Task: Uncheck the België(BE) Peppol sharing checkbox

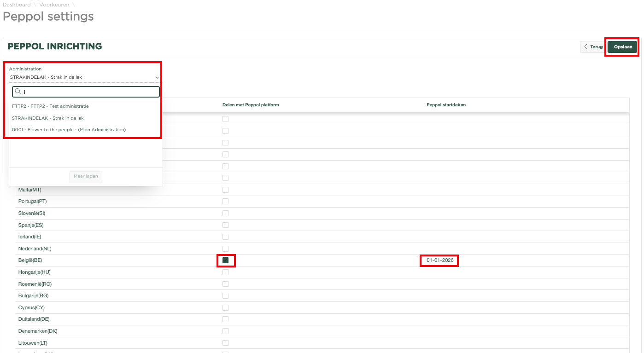Action: tap(225, 260)
